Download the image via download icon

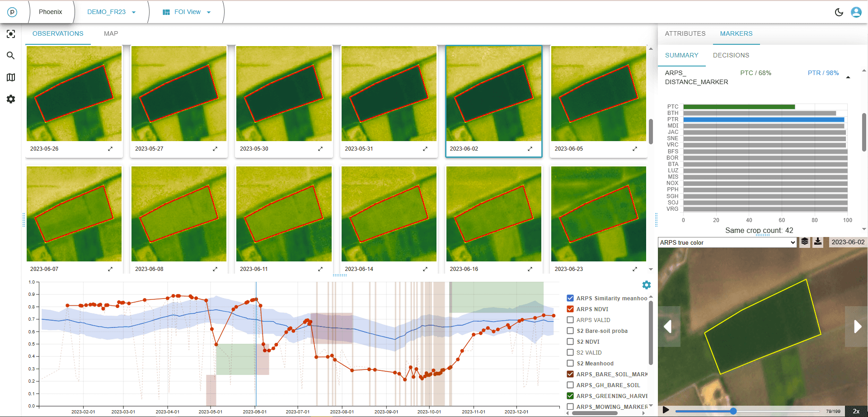[x=818, y=242]
